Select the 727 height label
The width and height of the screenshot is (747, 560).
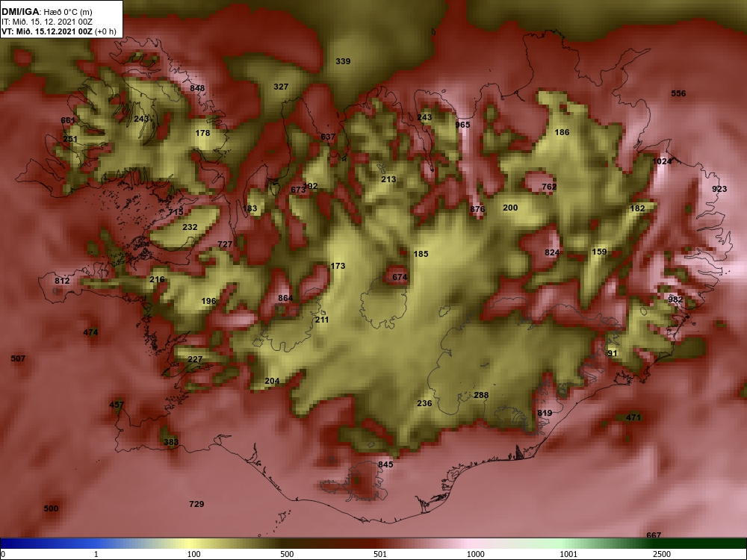[x=225, y=244]
